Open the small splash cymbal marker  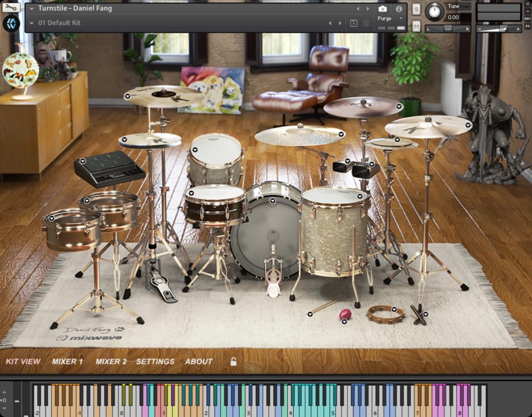pos(397,140)
